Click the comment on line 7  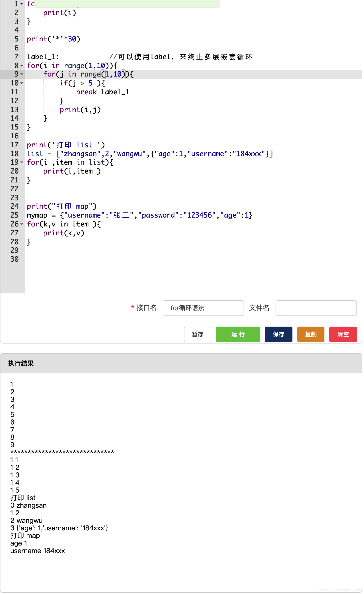(181, 57)
